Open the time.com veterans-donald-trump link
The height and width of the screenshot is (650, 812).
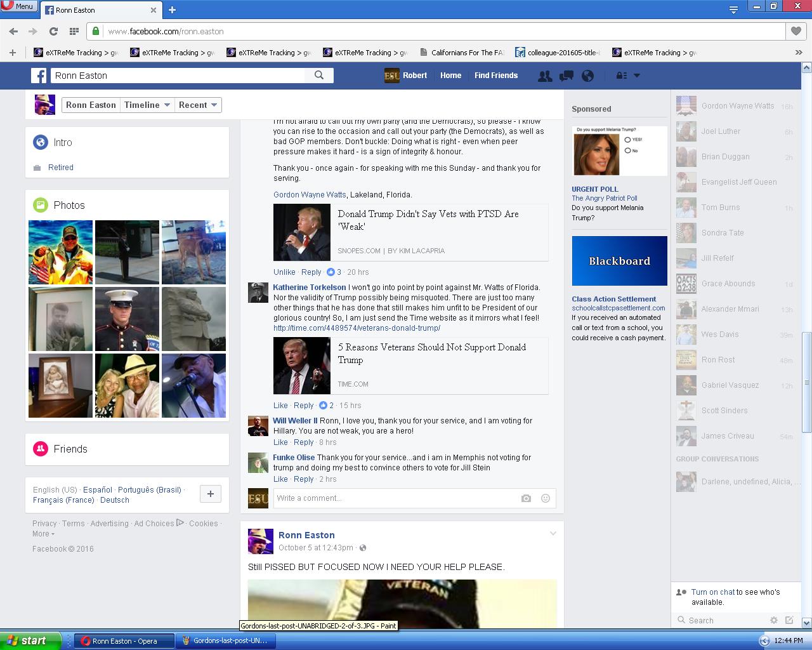(x=357, y=328)
